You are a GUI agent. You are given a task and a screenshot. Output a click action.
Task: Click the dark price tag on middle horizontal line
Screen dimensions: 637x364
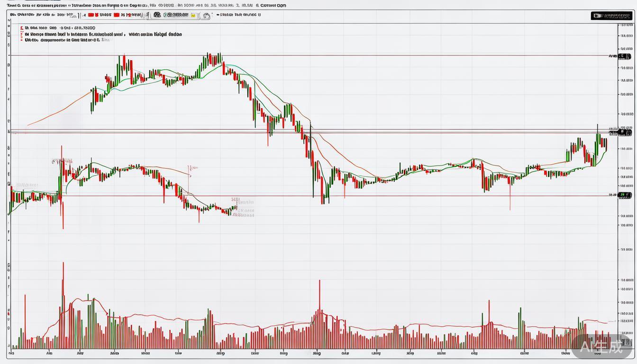tap(625, 132)
